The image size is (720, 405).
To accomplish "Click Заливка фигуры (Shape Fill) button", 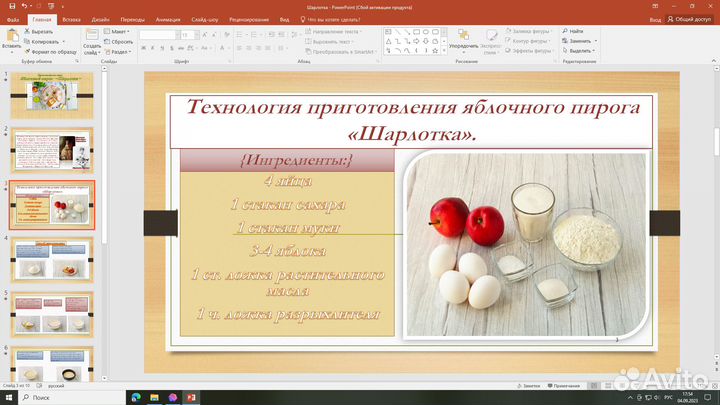I will click(528, 31).
